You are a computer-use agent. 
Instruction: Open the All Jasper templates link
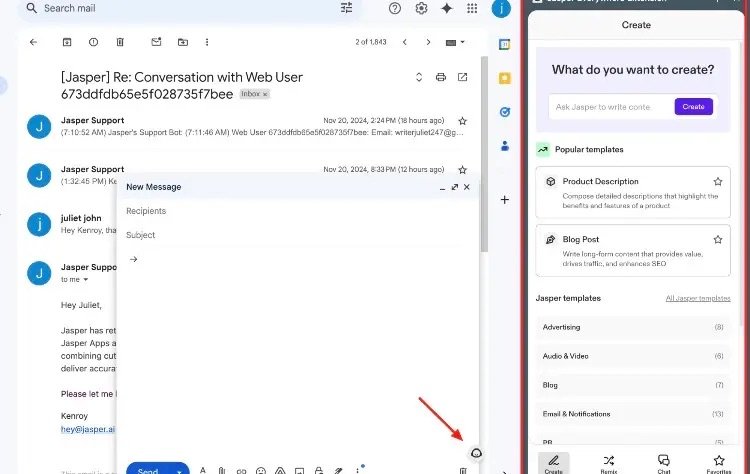point(698,298)
